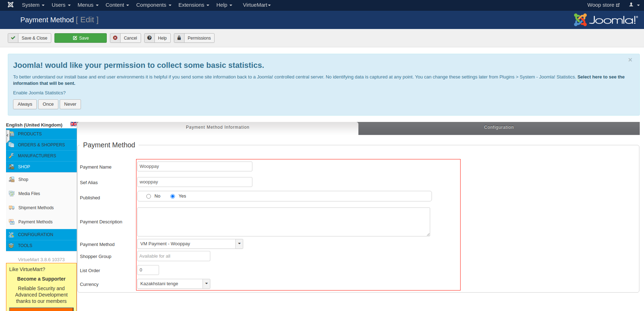Click the Permissions lock icon
This screenshot has height=311, width=644.
(179, 38)
